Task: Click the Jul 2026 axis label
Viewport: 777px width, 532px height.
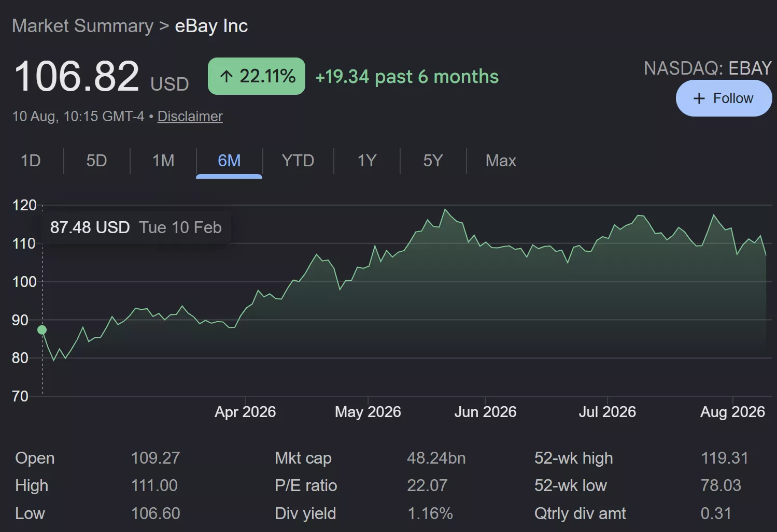Action: (x=608, y=412)
